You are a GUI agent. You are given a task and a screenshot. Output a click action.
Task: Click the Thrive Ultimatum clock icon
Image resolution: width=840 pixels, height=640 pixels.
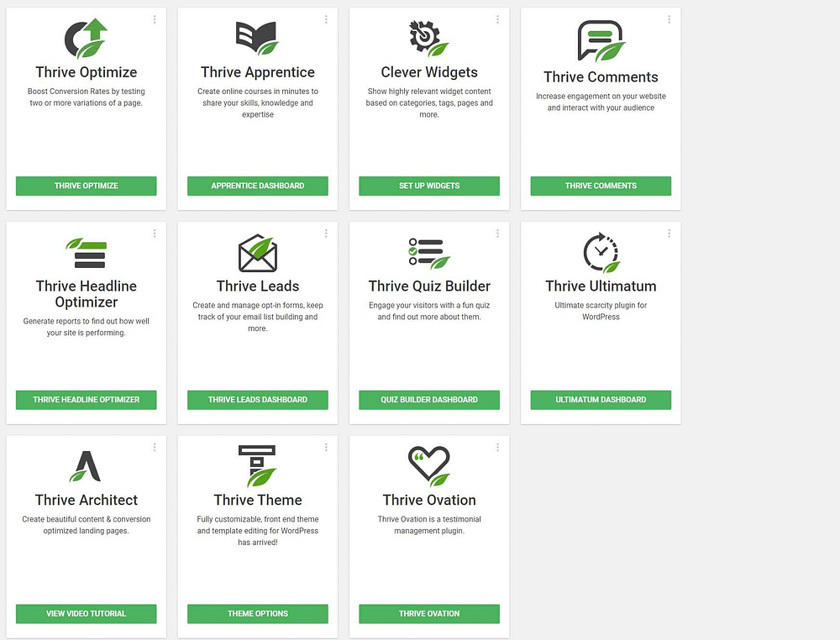click(x=601, y=253)
